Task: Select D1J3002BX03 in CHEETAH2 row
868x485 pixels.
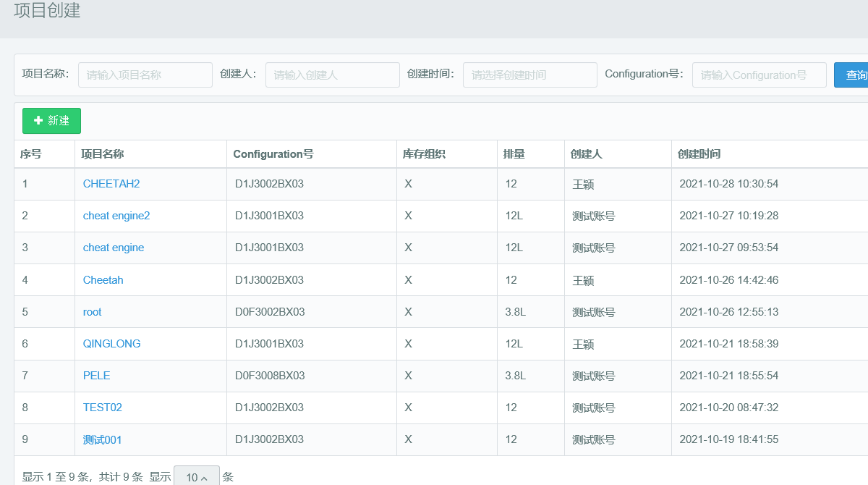Action: coord(269,184)
